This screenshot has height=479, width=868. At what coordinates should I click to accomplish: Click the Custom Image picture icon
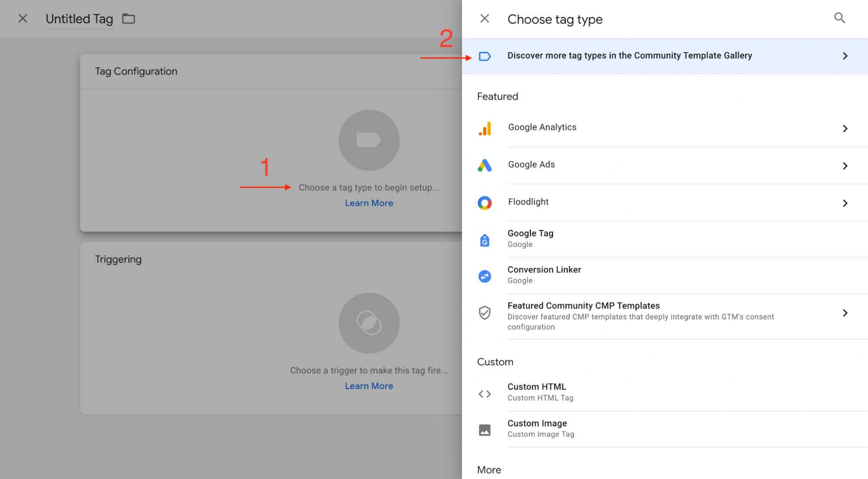pyautogui.click(x=485, y=430)
